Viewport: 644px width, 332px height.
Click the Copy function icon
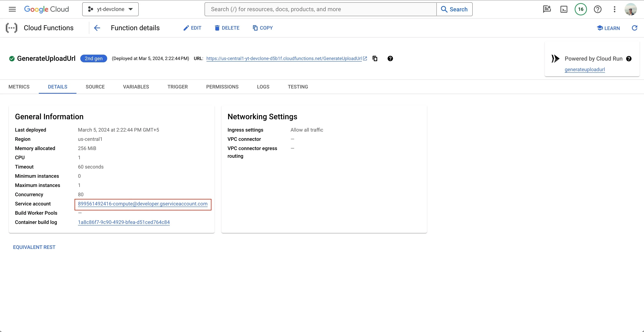[x=262, y=28]
